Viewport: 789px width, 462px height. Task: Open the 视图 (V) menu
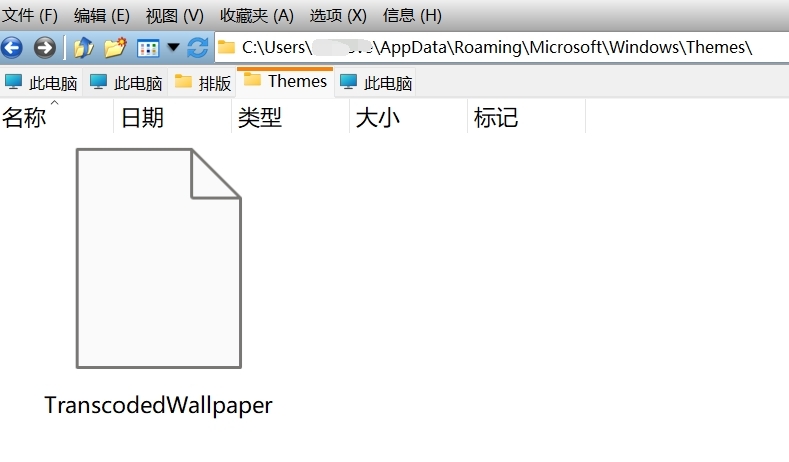175,16
